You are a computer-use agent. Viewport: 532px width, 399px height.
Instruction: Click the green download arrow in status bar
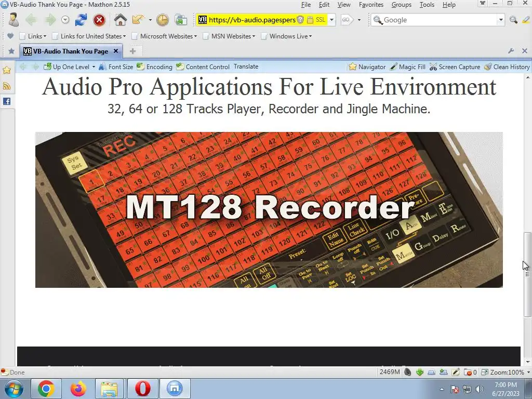420,372
